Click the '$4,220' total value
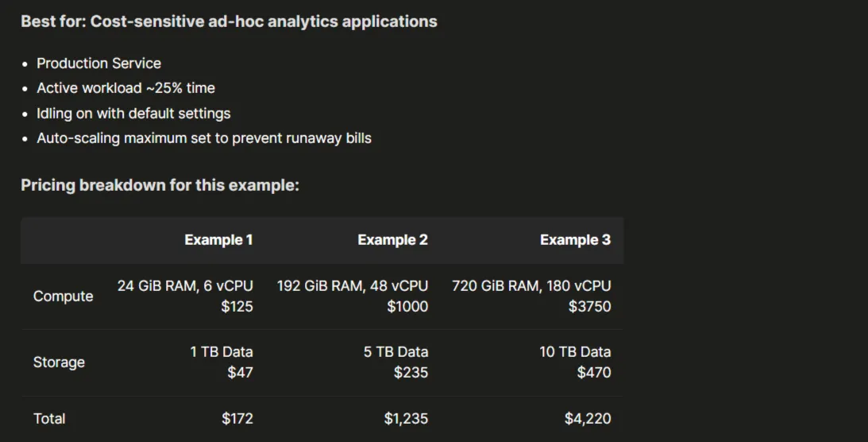The width and height of the screenshot is (868, 442). pos(588,419)
